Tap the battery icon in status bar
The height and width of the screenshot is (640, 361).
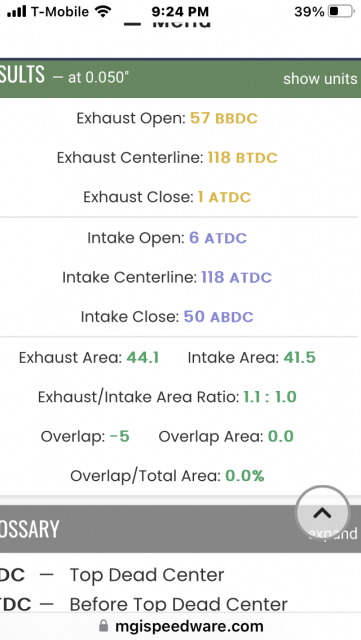(341, 11)
